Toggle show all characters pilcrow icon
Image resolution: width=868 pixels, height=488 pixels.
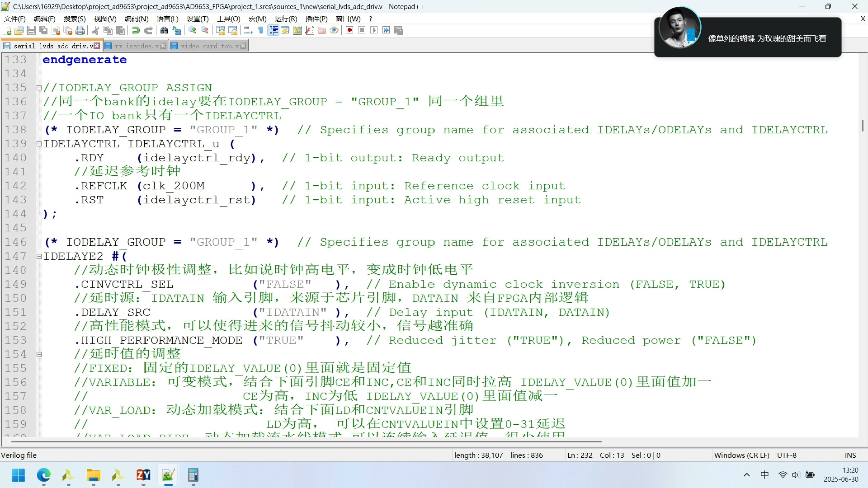tap(261, 30)
